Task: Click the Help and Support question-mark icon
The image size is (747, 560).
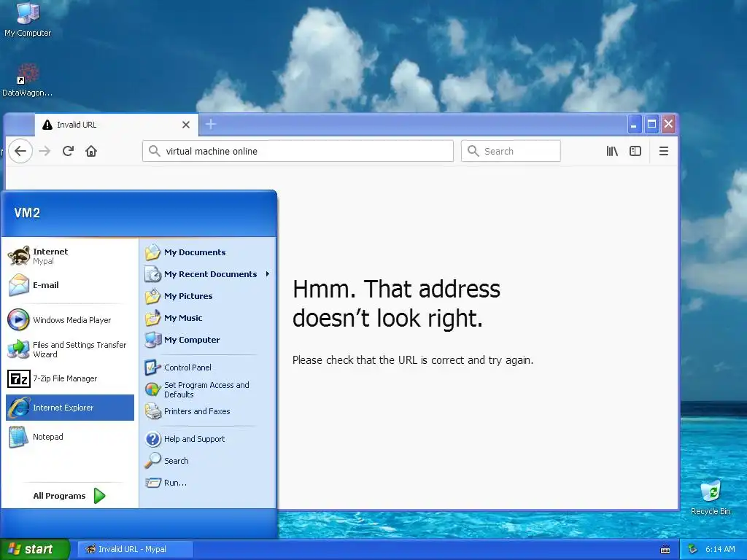Action: 153,439
